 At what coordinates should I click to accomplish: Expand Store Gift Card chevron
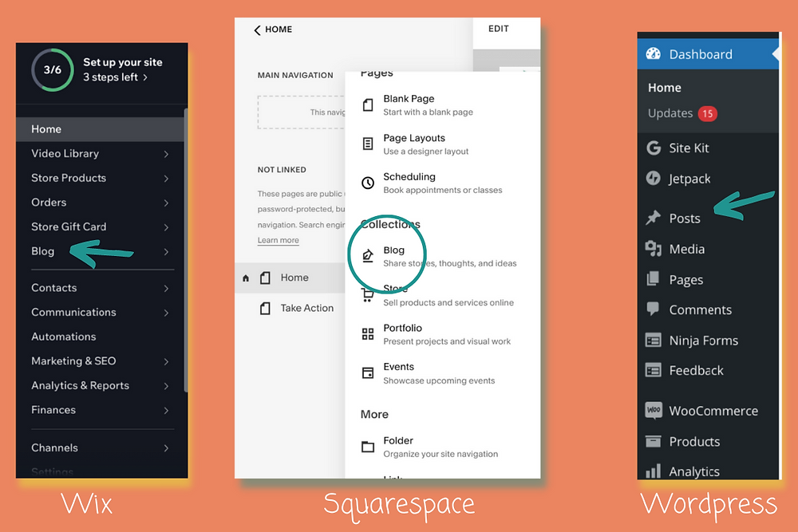166,227
